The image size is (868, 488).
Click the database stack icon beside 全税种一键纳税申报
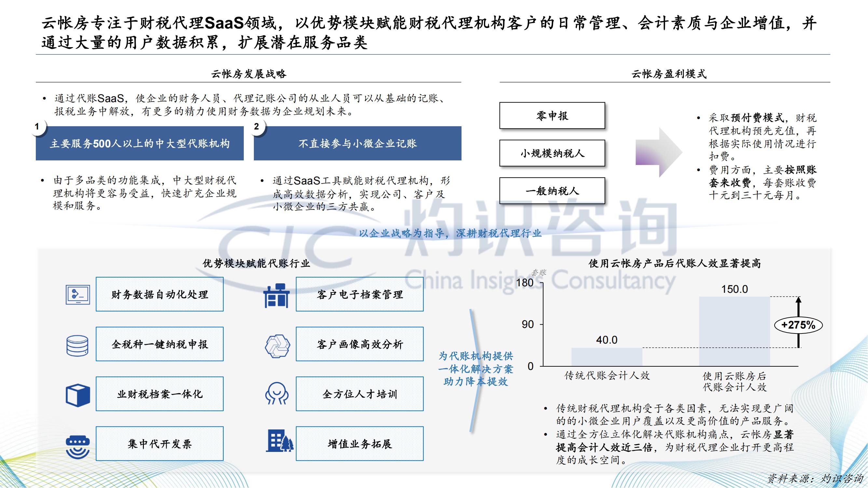77,346
